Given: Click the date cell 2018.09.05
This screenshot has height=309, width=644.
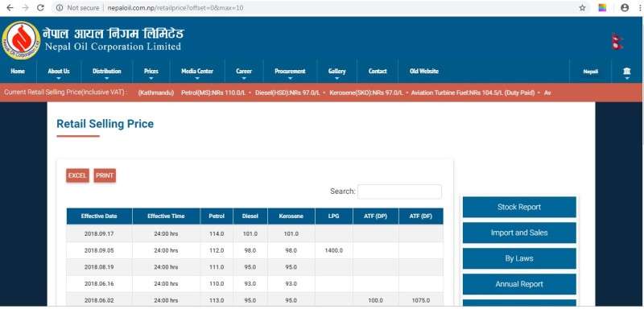Looking at the screenshot, I should [99, 250].
